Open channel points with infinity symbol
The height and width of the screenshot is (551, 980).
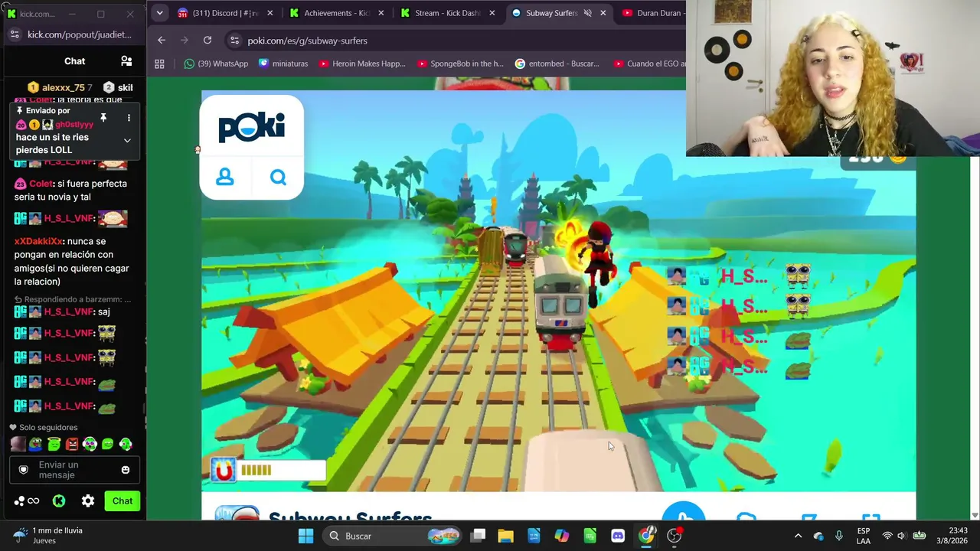pos(27,501)
